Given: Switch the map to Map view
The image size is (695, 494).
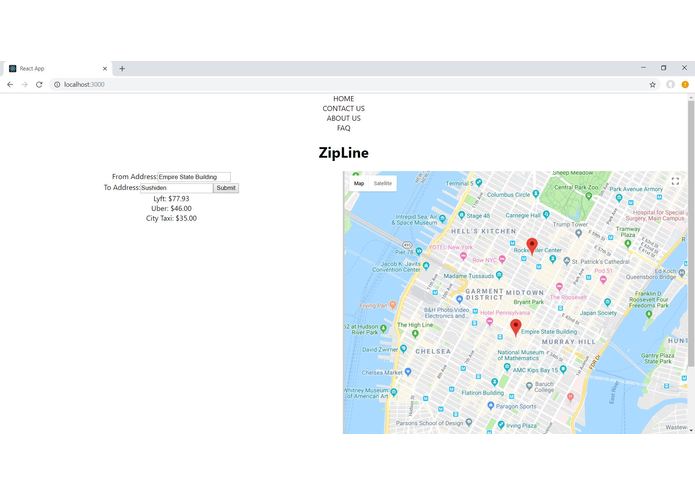Looking at the screenshot, I should pyautogui.click(x=359, y=183).
